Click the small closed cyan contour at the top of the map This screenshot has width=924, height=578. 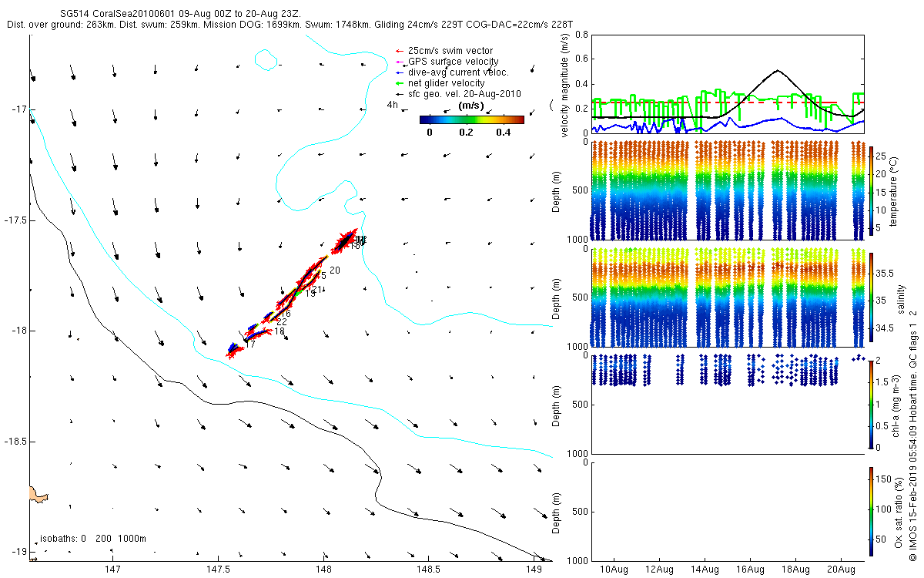click(266, 59)
